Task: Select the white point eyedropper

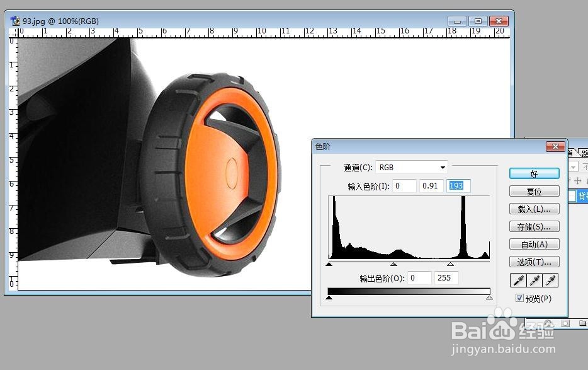Action: [x=550, y=280]
